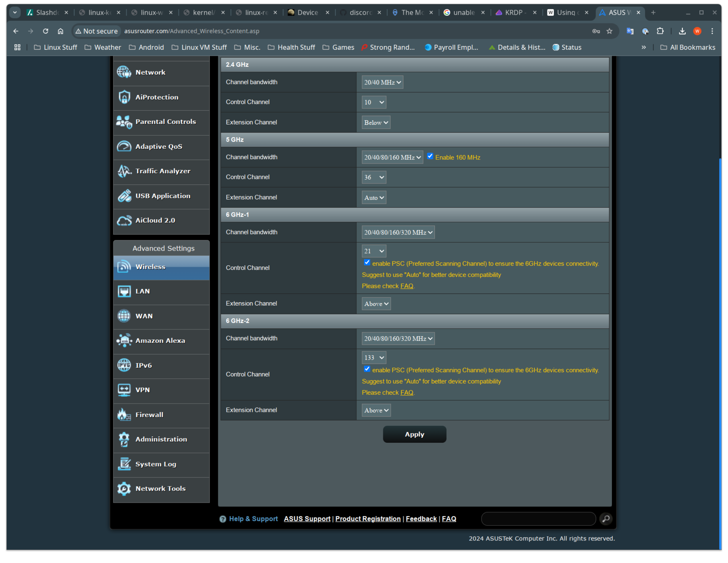The image size is (728, 563).
Task: Open the ASUS Support link
Action: click(x=307, y=519)
